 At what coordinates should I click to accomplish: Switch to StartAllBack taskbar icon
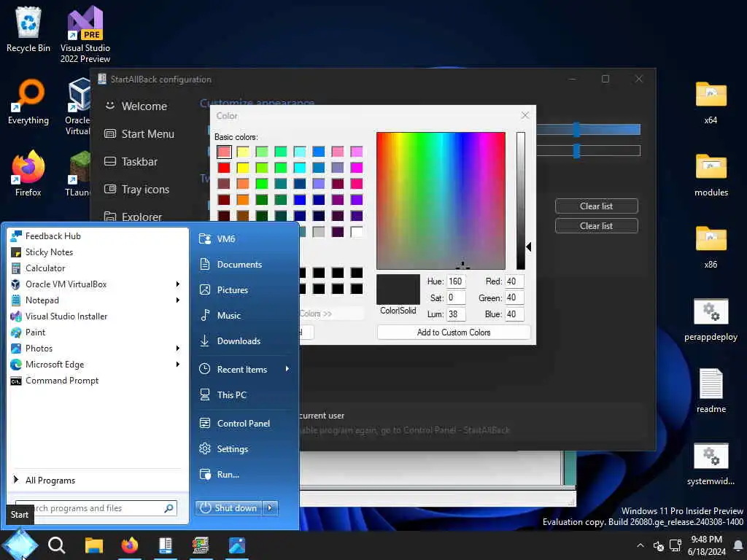pos(166,545)
